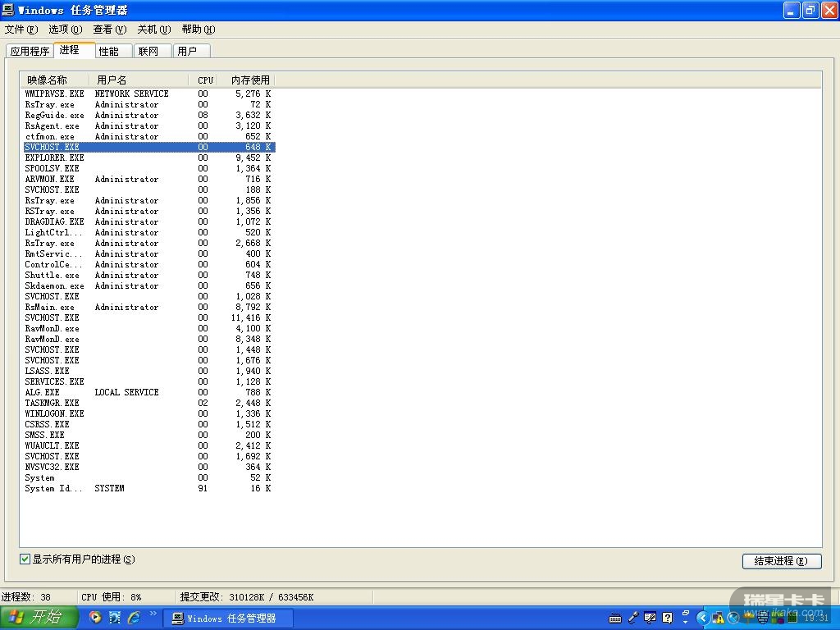Viewport: 840px width, 630px height.
Task: Select the System Idle process row
Action: pos(149,489)
